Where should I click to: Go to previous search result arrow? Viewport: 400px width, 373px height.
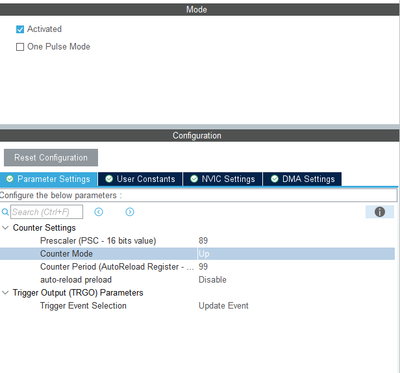pyautogui.click(x=99, y=212)
